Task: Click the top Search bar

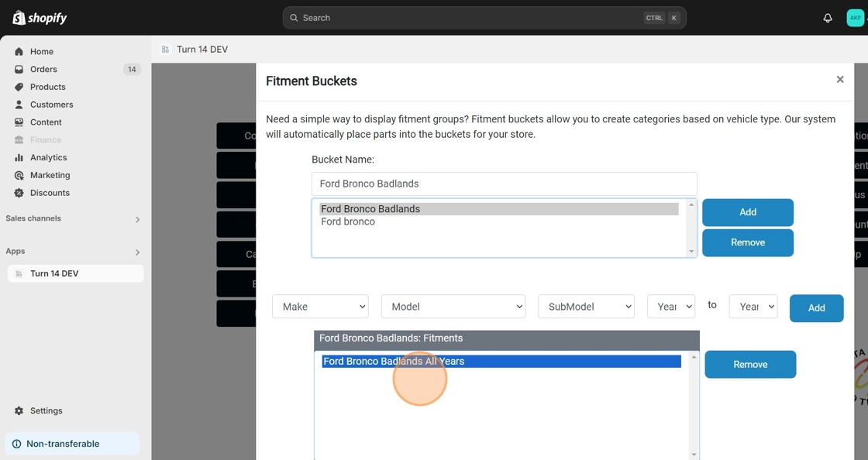Action: [484, 18]
